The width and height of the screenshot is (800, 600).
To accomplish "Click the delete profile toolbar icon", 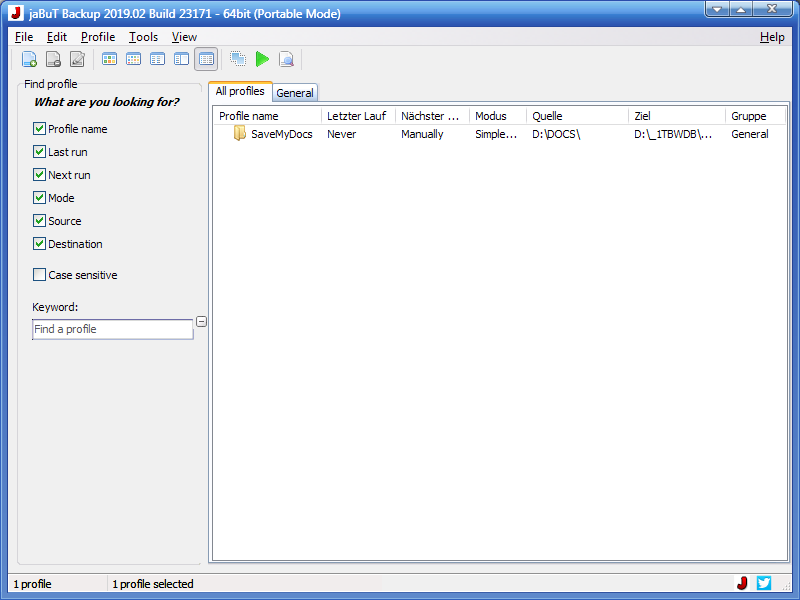I will 53,59.
